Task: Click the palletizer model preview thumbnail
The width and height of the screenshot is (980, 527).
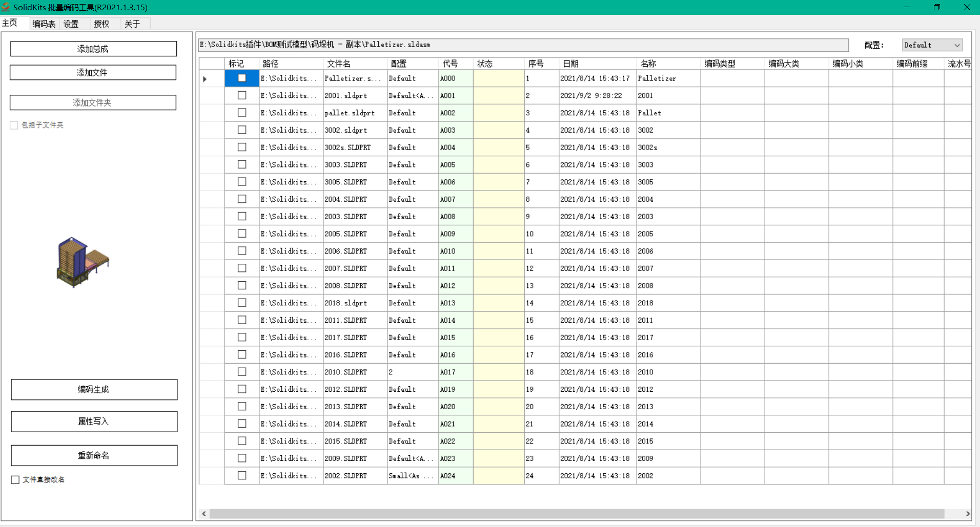Action: pyautogui.click(x=83, y=262)
